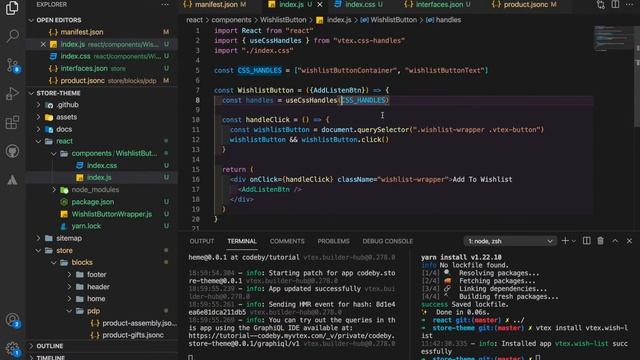
Task: Select manifest.json in Open Editors
Action: 102,32
